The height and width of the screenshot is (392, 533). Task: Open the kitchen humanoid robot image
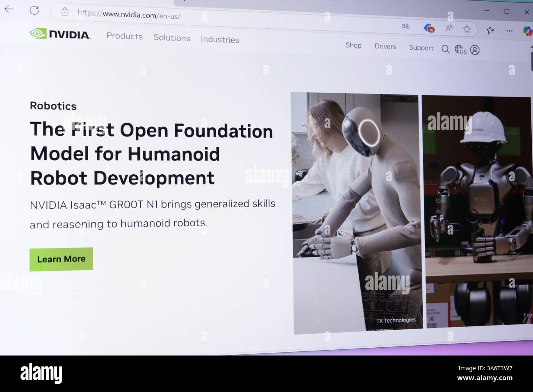coord(357,213)
